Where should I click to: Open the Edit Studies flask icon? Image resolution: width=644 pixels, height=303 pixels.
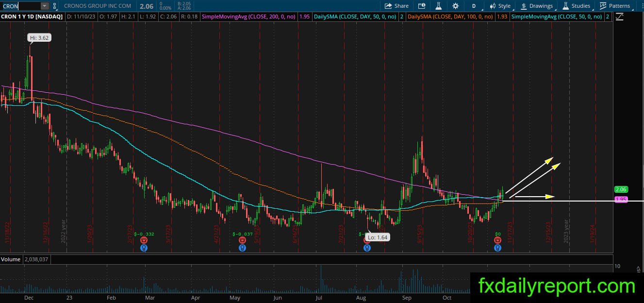tap(438, 6)
